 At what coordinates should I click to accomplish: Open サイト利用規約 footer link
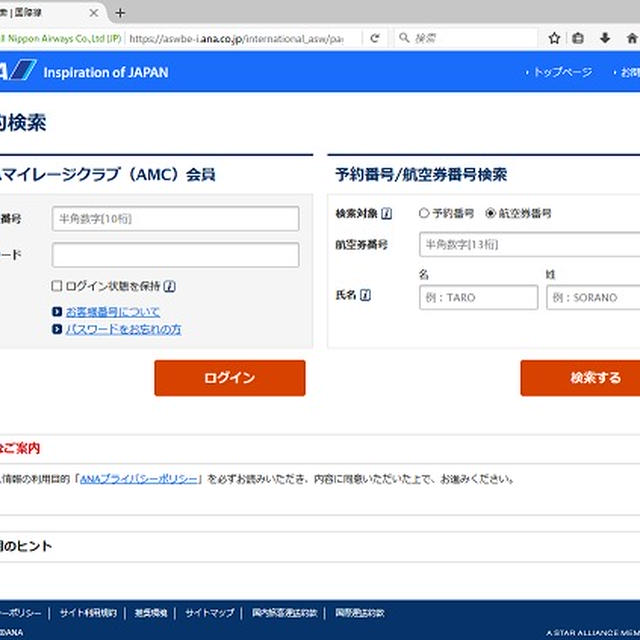(x=88, y=613)
